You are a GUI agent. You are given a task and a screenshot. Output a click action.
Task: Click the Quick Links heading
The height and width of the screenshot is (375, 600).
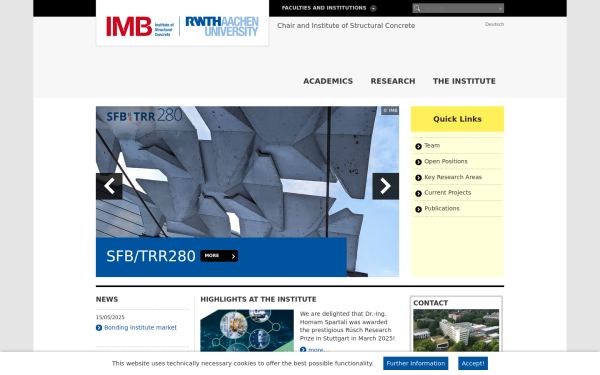[457, 119]
